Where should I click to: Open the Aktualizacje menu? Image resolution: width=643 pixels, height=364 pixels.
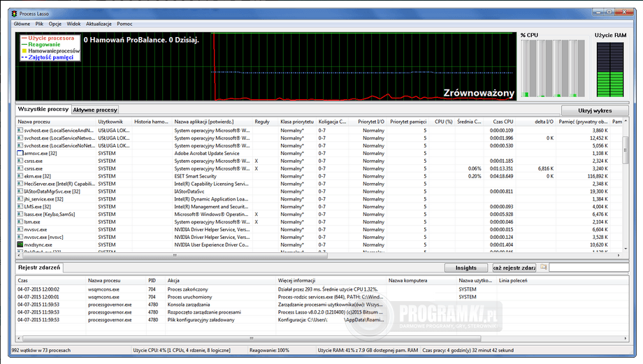click(99, 24)
